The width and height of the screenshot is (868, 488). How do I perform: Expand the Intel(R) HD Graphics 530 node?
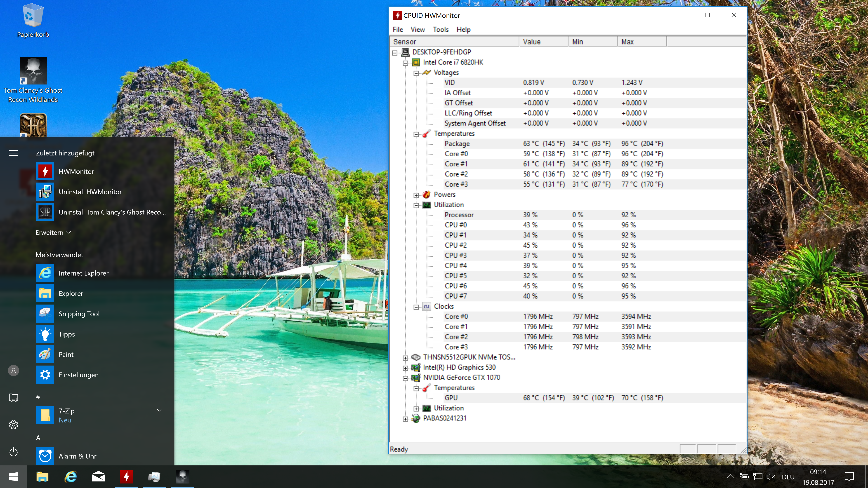(405, 368)
